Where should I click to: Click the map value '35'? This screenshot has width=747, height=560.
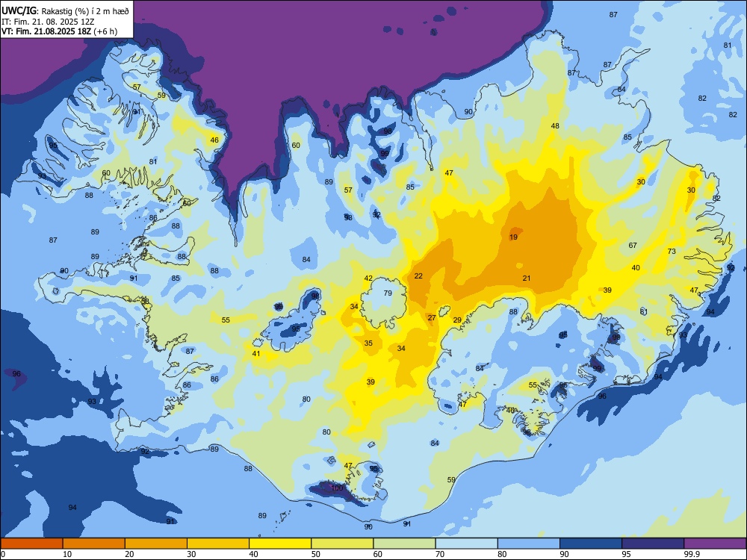368,343
